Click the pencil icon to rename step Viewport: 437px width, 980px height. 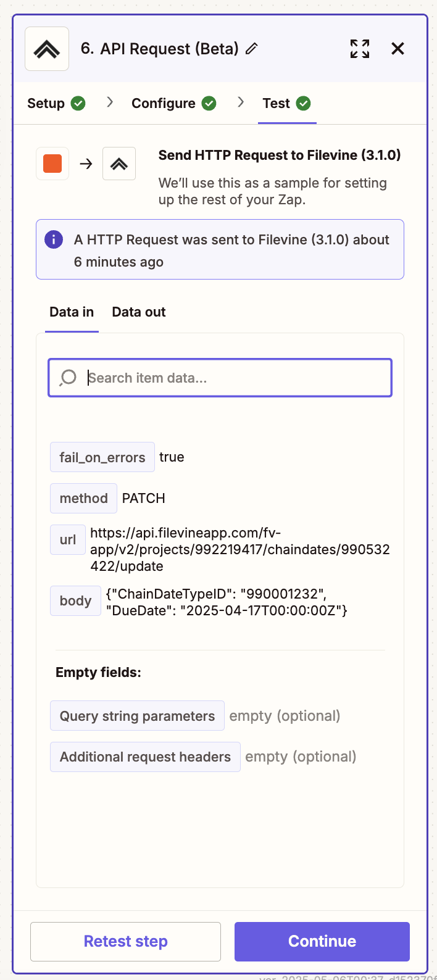click(x=251, y=49)
